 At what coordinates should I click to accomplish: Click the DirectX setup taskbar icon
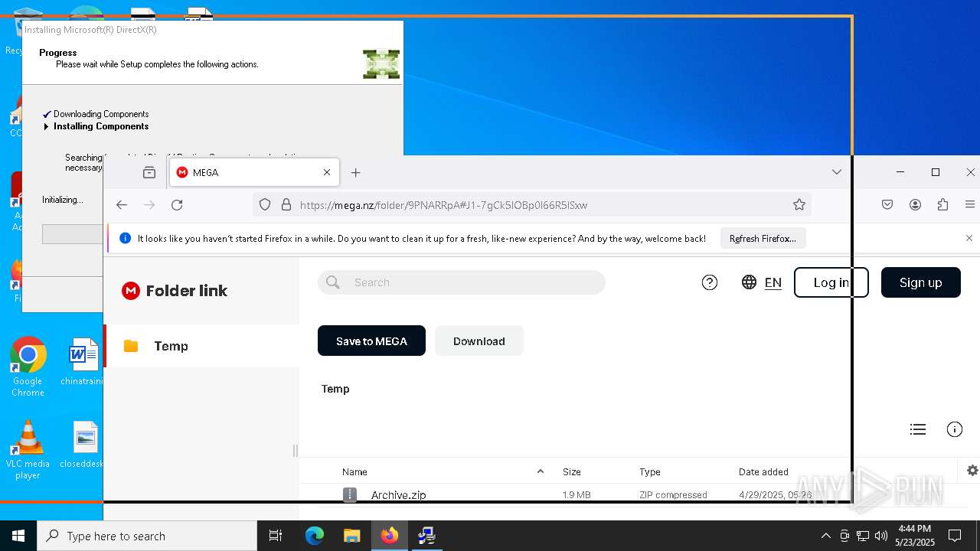pyautogui.click(x=426, y=536)
